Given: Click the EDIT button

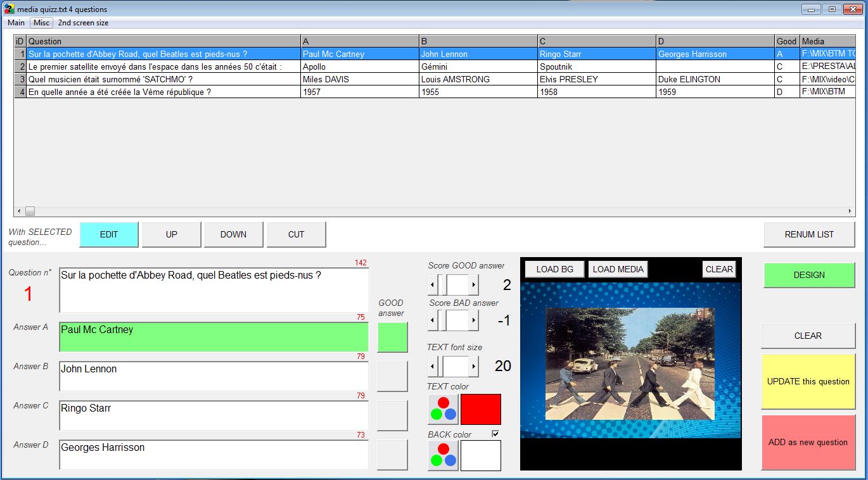Looking at the screenshot, I should point(109,234).
